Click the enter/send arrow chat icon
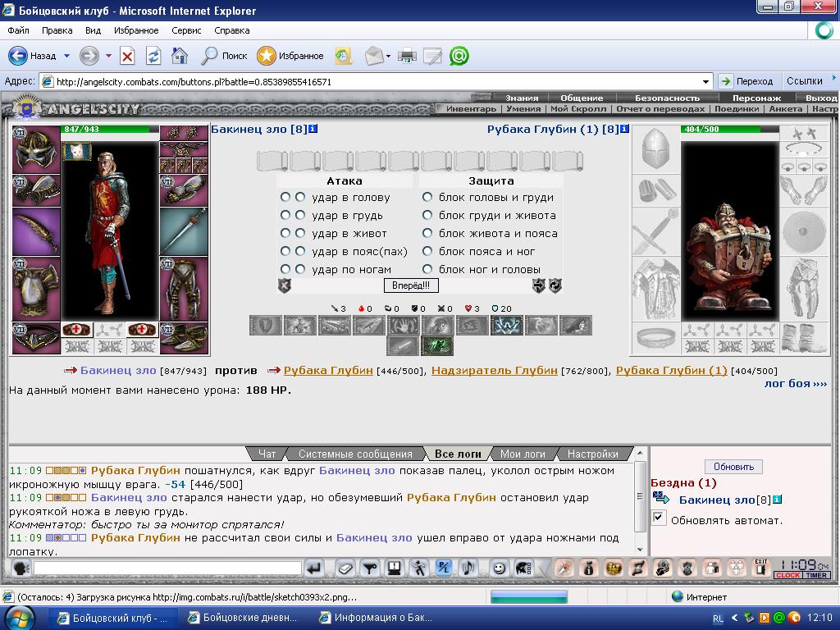The image size is (840, 630). coord(314,568)
